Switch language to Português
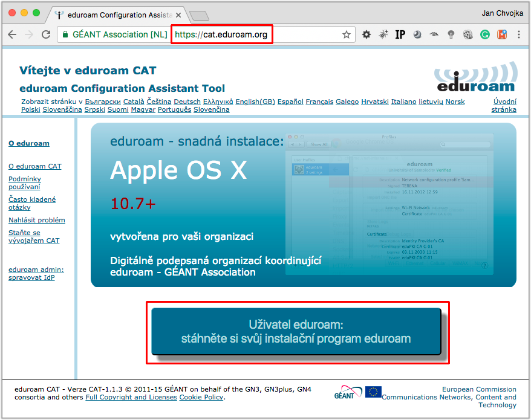The width and height of the screenshot is (531, 420). 174,109
